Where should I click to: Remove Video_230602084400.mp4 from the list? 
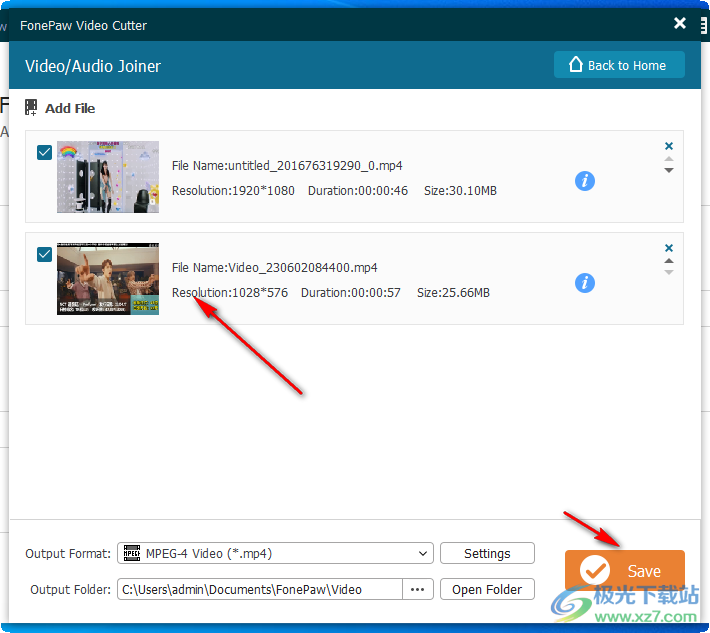click(669, 248)
